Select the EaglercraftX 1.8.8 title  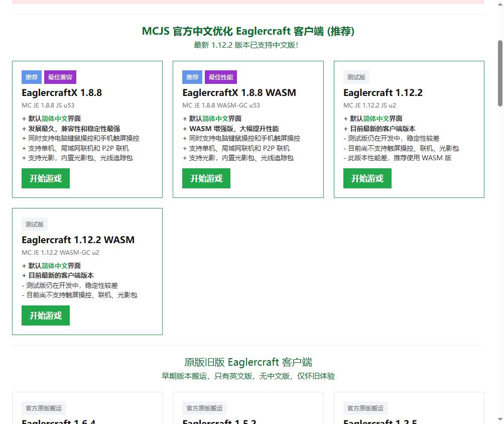62,92
